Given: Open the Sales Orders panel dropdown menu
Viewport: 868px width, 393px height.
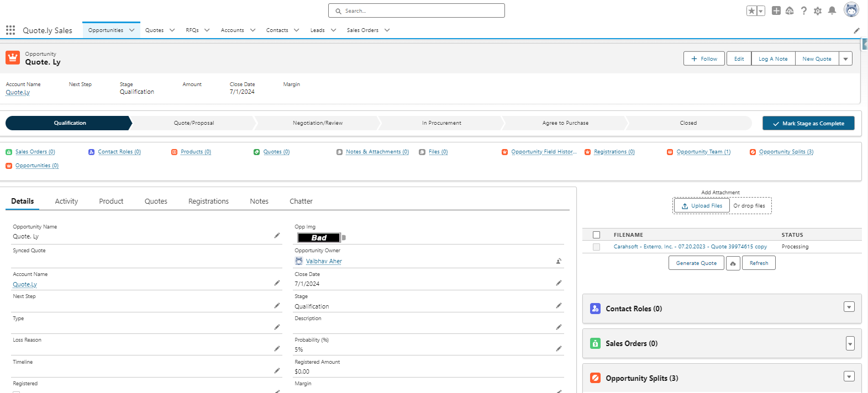Looking at the screenshot, I should click(850, 343).
